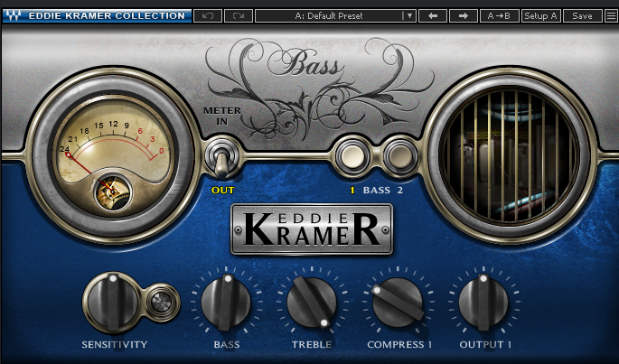Save the current preset
The width and height of the screenshot is (619, 364).
pos(582,15)
